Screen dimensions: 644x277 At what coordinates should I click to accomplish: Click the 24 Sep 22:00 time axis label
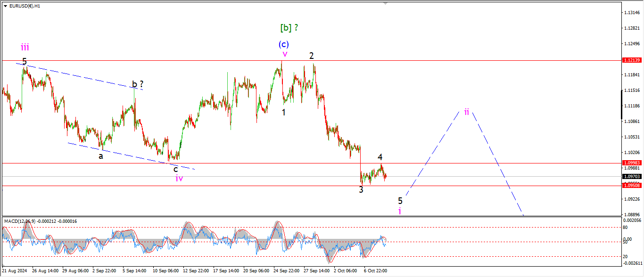[x=286, y=271]
